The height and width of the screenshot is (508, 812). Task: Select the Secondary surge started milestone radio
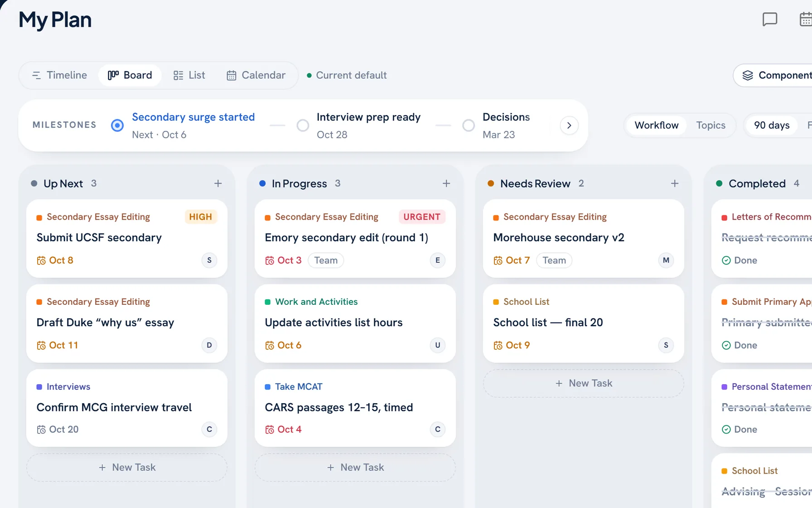point(117,125)
